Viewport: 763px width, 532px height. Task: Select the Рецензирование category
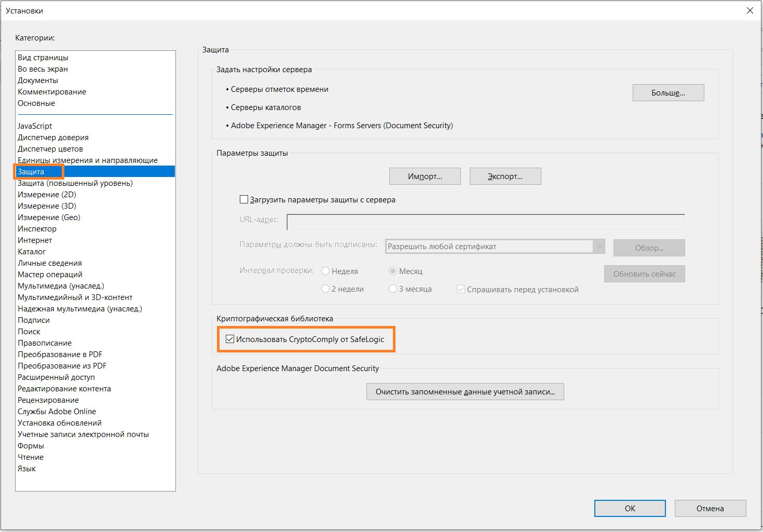[96, 400]
